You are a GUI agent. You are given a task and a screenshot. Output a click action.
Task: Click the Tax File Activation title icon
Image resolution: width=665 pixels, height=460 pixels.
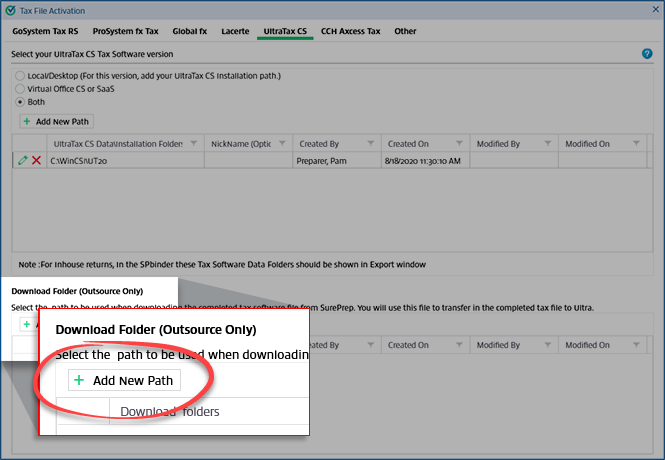click(x=9, y=10)
